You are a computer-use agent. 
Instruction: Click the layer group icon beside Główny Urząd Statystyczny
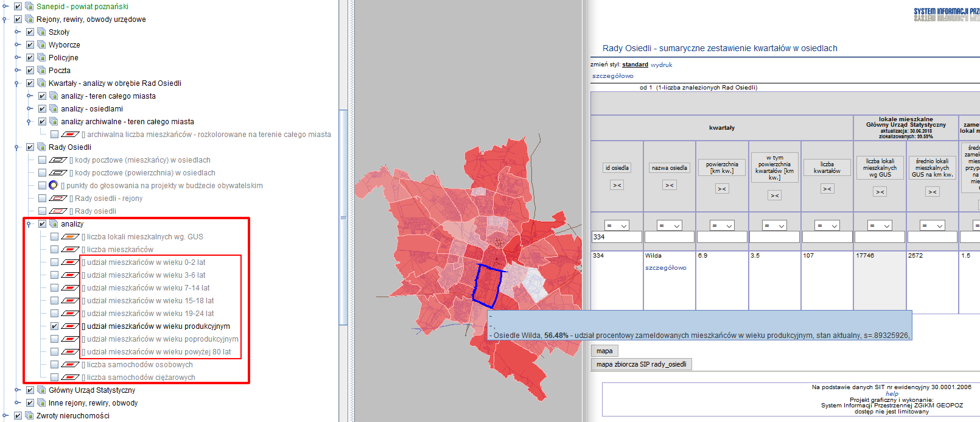pos(41,390)
